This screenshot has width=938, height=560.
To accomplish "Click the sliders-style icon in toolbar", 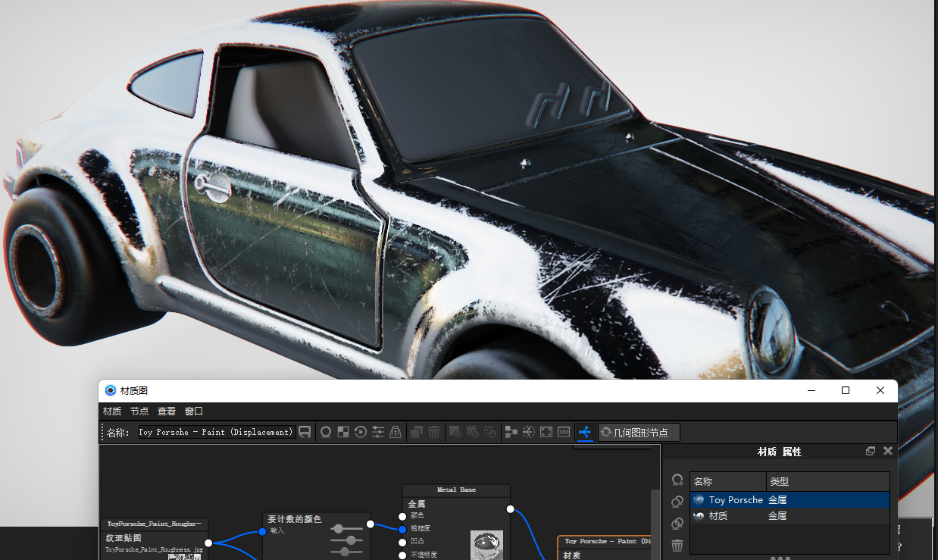I will coord(378,432).
